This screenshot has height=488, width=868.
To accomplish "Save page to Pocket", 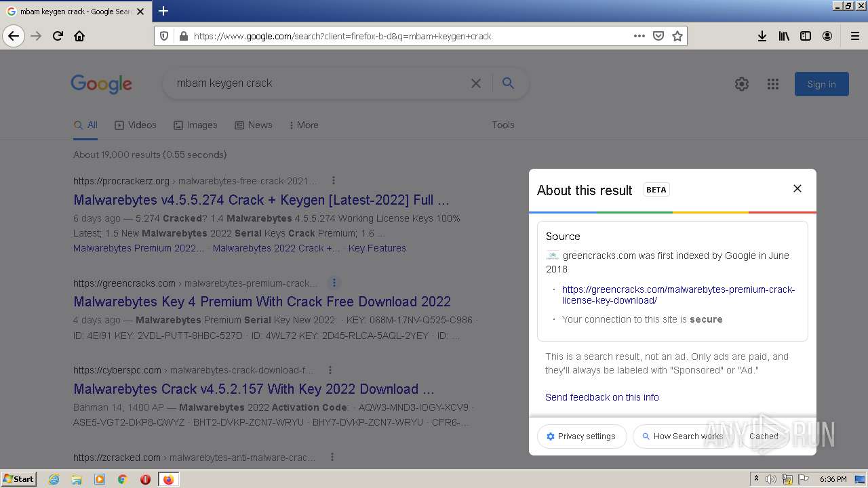I will pyautogui.click(x=658, y=36).
